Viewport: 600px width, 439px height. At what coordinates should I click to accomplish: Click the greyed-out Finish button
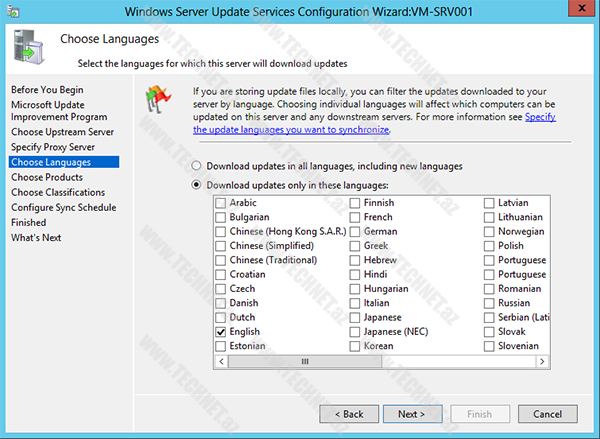(480, 414)
